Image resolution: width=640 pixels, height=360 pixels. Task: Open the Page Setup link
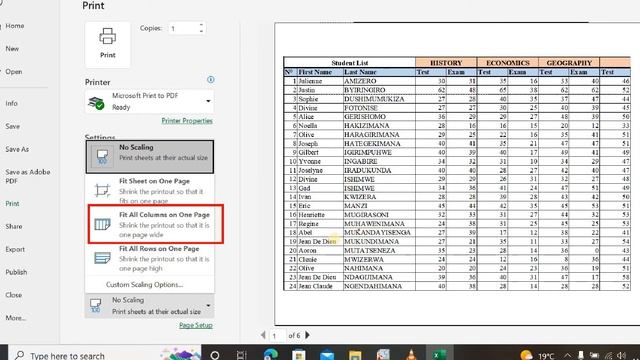(196, 325)
